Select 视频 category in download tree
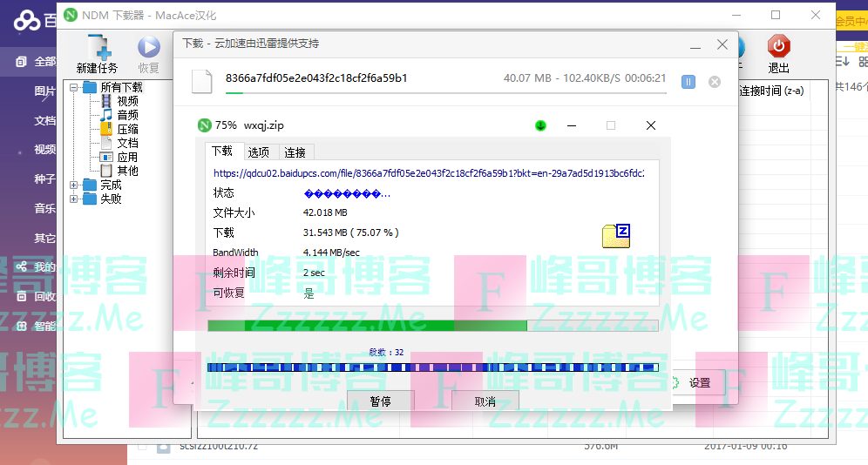Image resolution: width=868 pixels, height=465 pixels. (x=127, y=101)
